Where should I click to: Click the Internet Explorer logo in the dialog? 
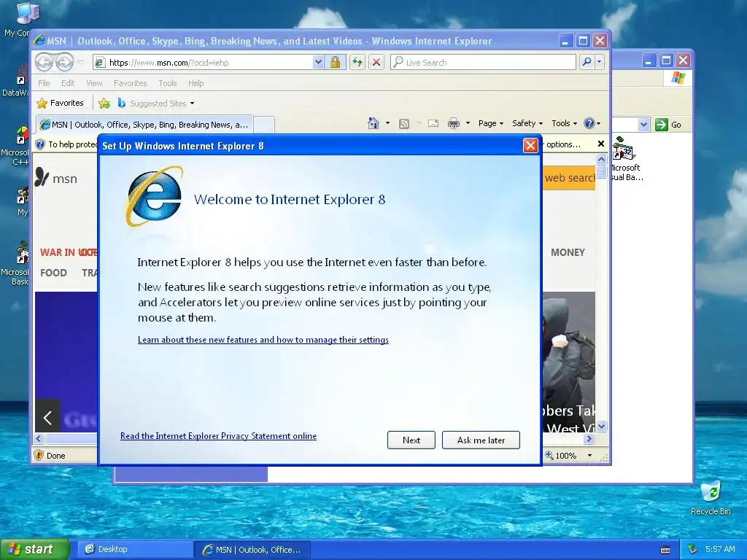point(154,197)
